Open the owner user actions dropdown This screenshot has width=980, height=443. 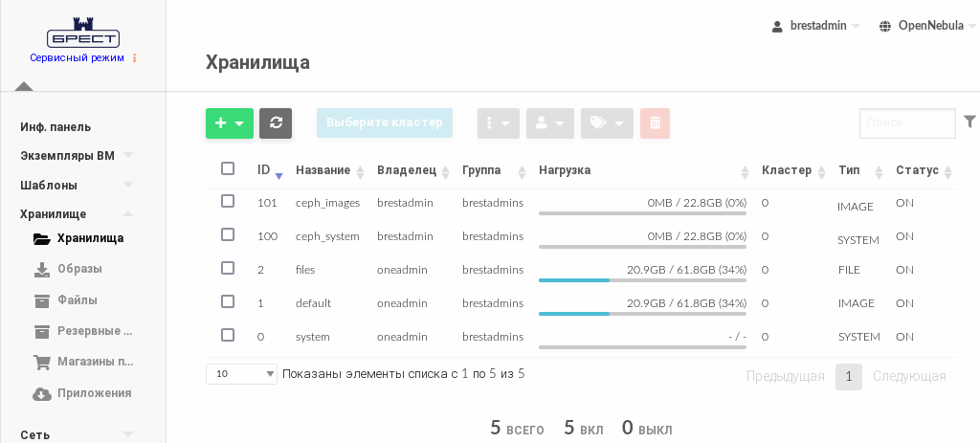tap(550, 123)
